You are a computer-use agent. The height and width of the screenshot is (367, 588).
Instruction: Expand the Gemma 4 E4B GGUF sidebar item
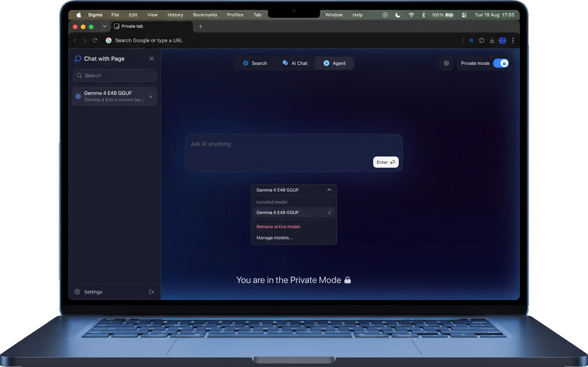151,97
